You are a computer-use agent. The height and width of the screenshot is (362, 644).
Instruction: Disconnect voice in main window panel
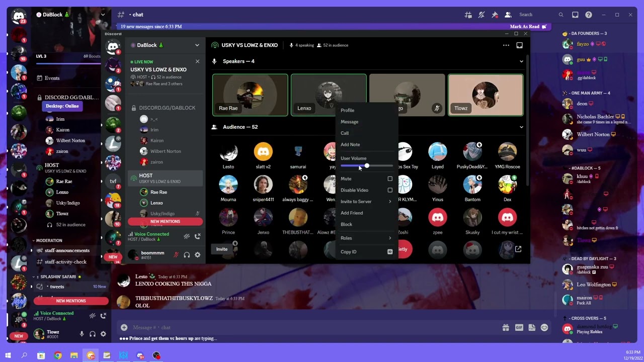[x=103, y=316]
